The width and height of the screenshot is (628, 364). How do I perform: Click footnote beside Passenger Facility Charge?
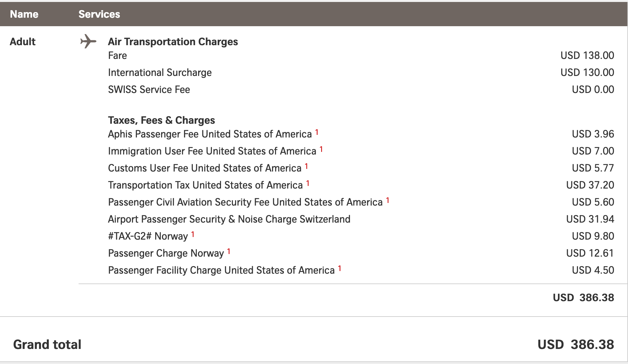pyautogui.click(x=340, y=268)
